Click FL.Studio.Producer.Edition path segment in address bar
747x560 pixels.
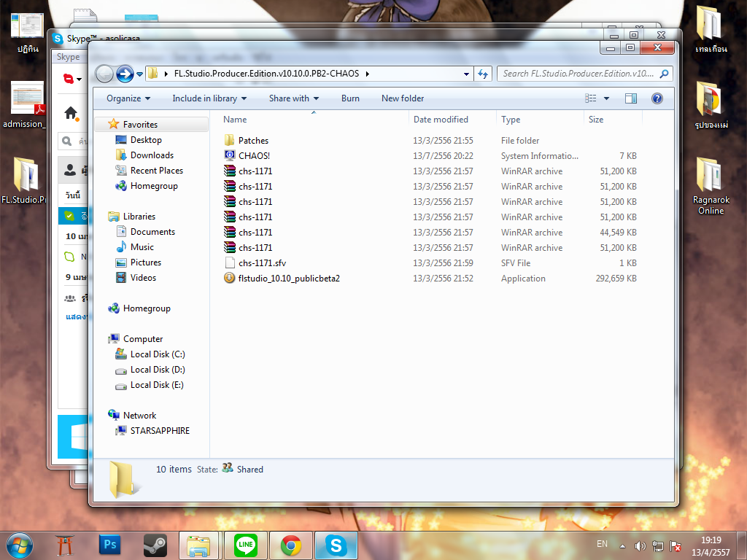coord(266,74)
